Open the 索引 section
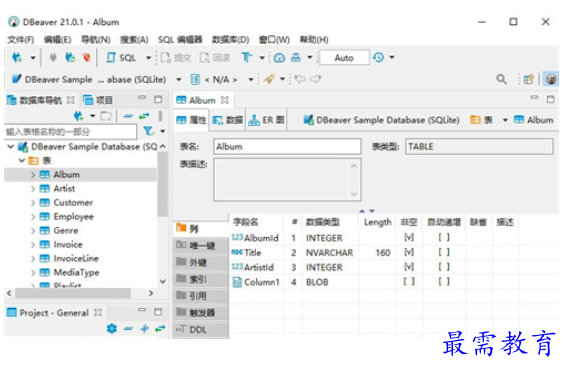Screen dimensions: 564x375 (x=200, y=279)
